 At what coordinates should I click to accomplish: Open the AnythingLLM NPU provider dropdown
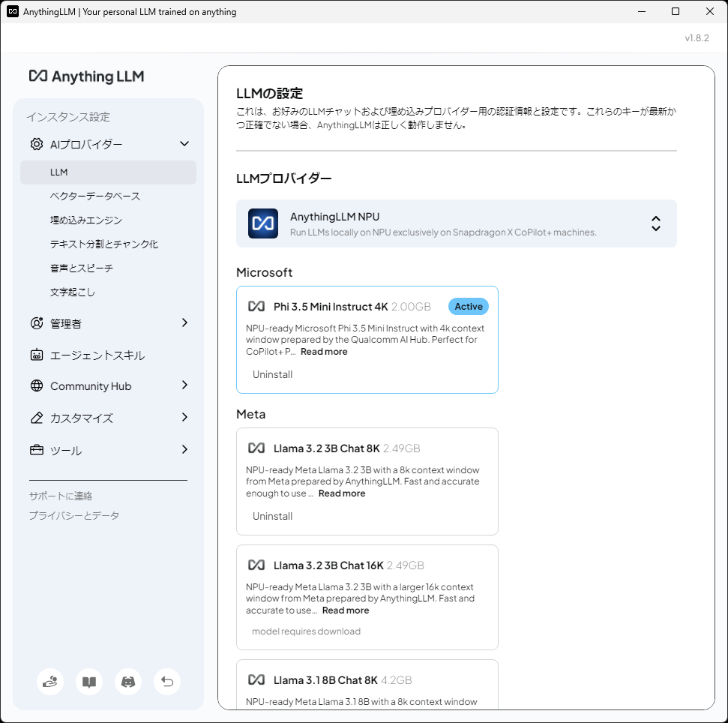click(x=655, y=223)
